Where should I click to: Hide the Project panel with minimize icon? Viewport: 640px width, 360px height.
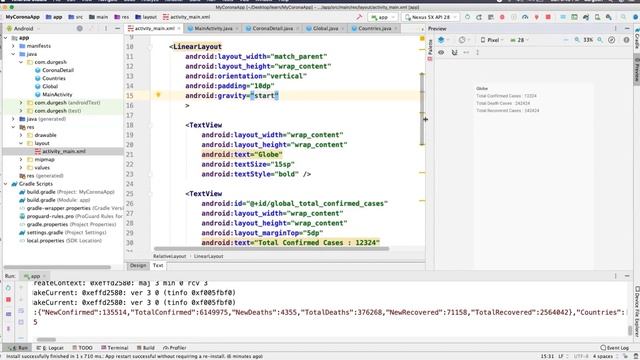tap(118, 29)
